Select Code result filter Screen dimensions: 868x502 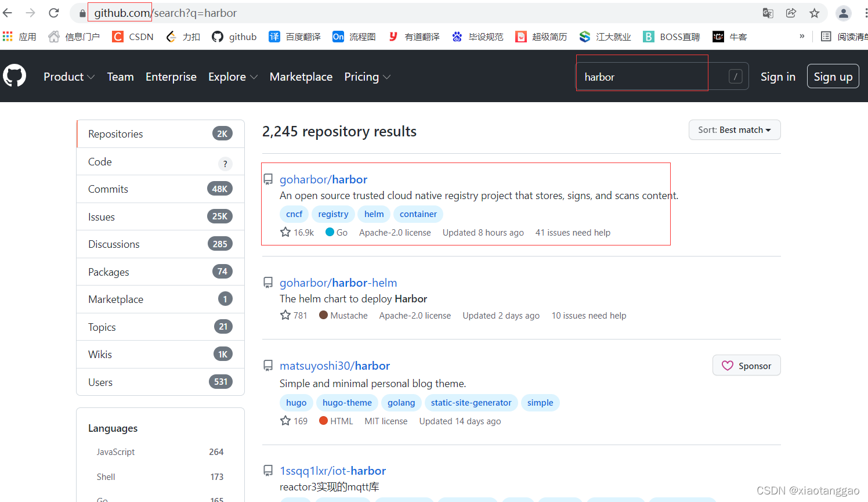[x=160, y=162]
